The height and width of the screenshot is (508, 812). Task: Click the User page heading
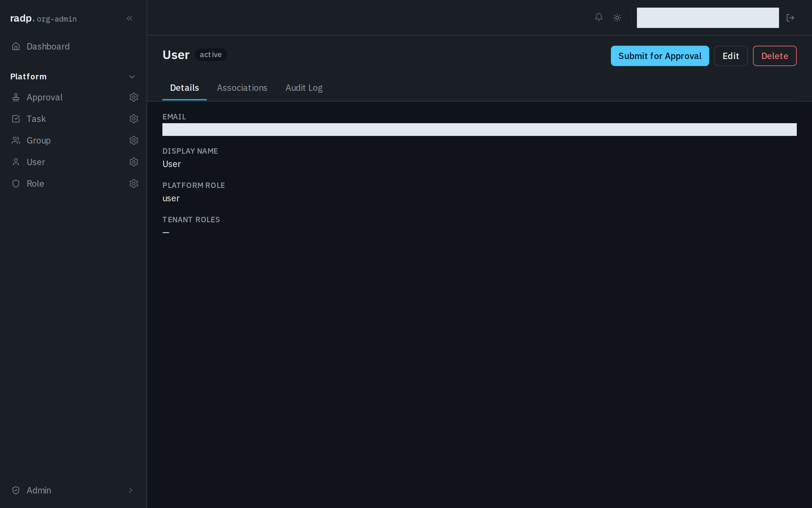[176, 55]
